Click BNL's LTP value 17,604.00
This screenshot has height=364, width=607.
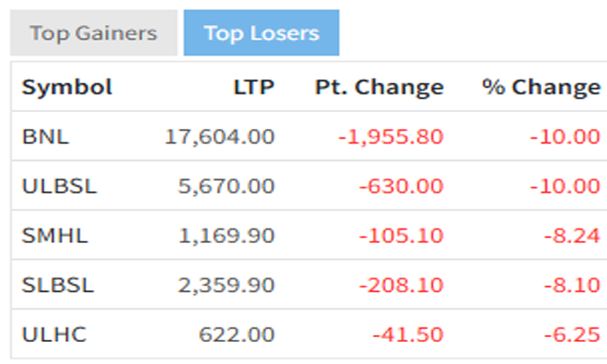pyautogui.click(x=220, y=136)
